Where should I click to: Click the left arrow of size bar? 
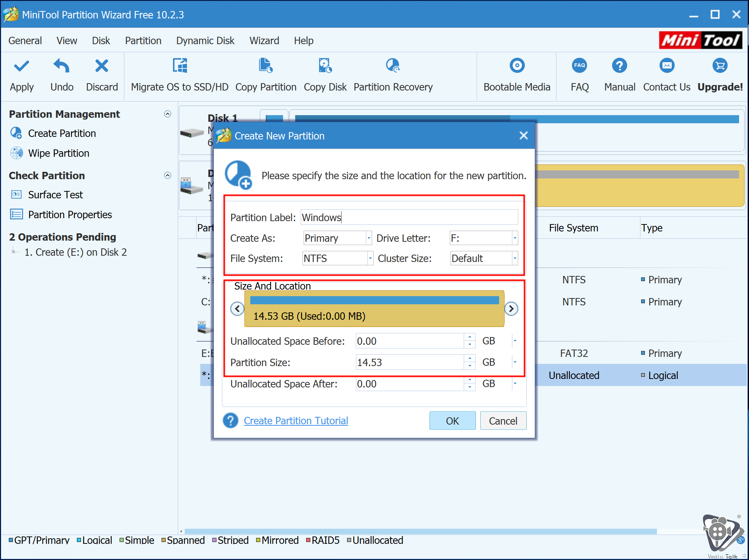point(237,308)
